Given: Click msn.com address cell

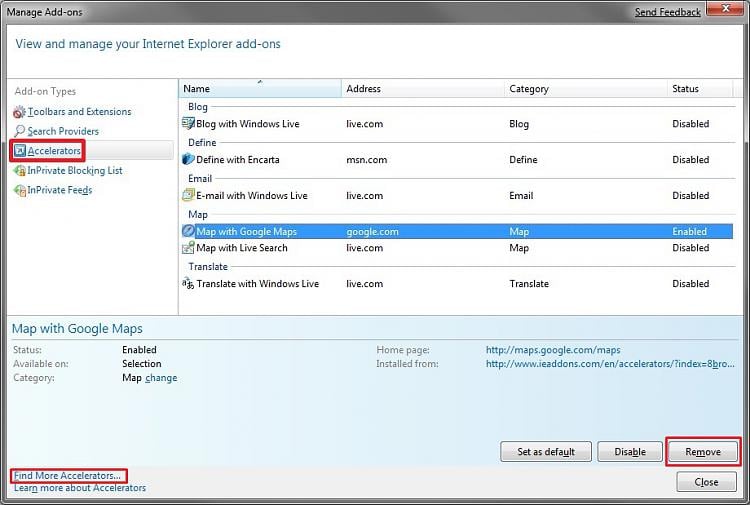Looking at the screenshot, I should point(366,160).
